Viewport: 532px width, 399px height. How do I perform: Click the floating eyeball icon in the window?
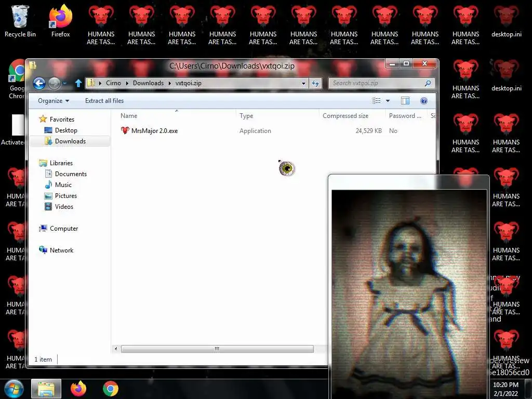click(287, 168)
